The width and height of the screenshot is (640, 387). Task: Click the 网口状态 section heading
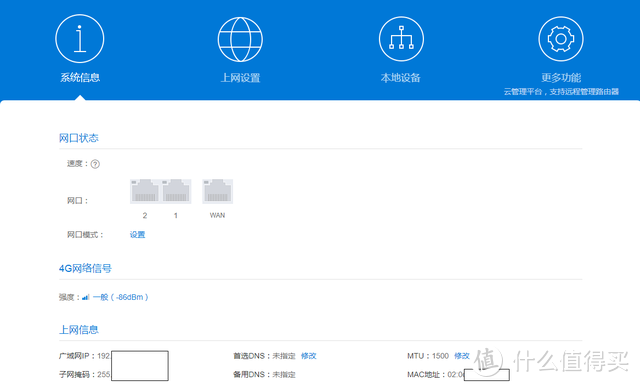79,138
